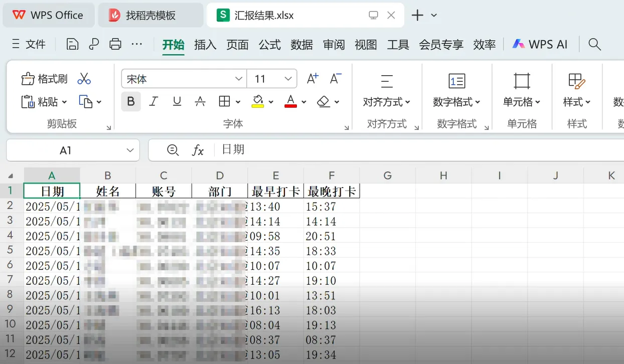The height and width of the screenshot is (364, 624).
Task: Open the 效率 tab
Action: pos(484,45)
